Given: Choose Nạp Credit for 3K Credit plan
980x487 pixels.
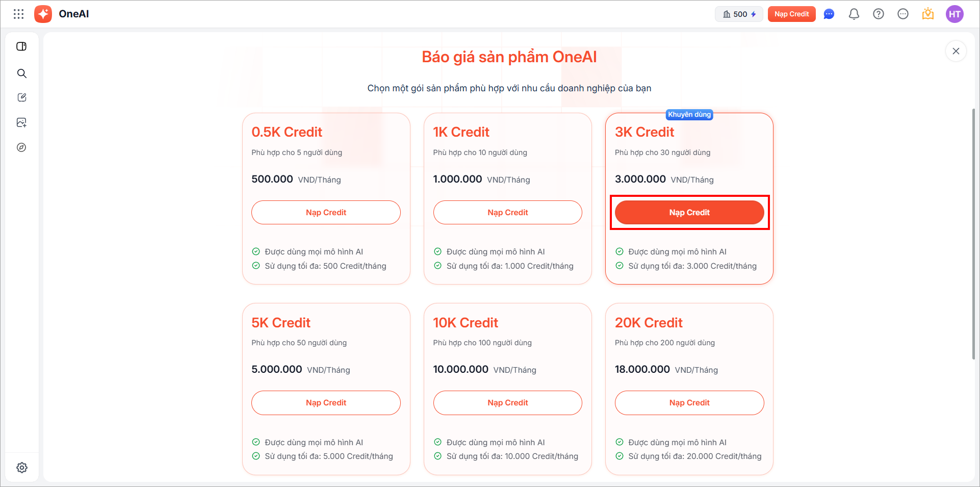Looking at the screenshot, I should point(689,213).
